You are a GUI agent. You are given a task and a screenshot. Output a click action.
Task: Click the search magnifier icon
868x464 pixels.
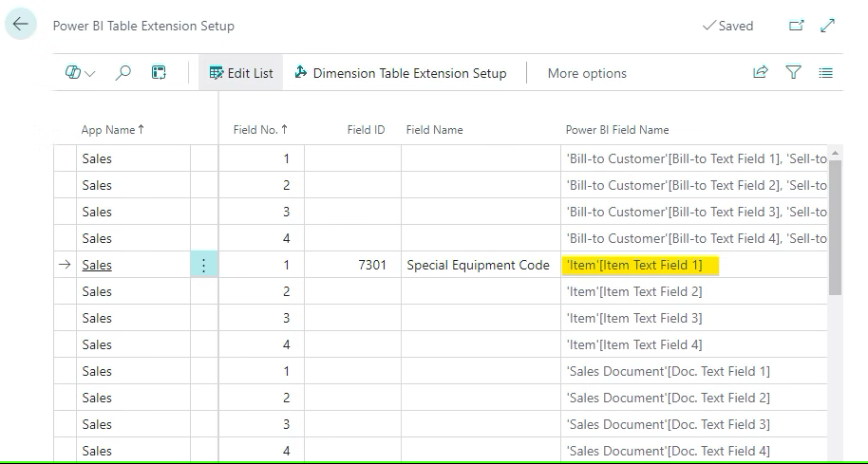pos(123,72)
